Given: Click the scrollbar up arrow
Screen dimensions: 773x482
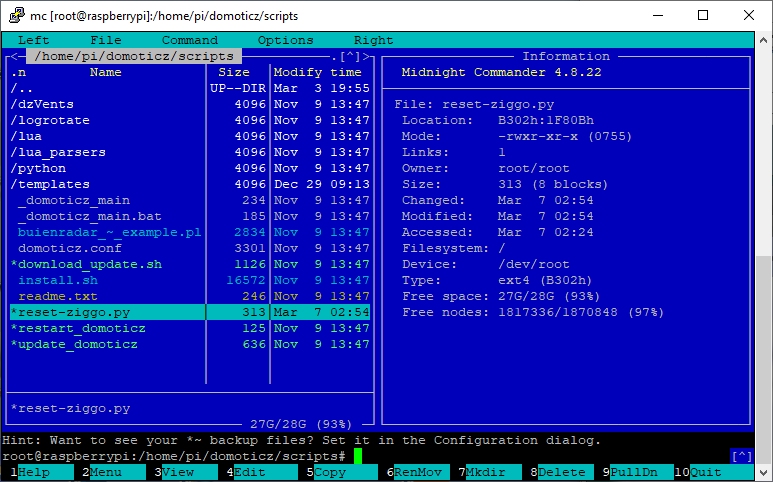Looking at the screenshot, I should (764, 40).
